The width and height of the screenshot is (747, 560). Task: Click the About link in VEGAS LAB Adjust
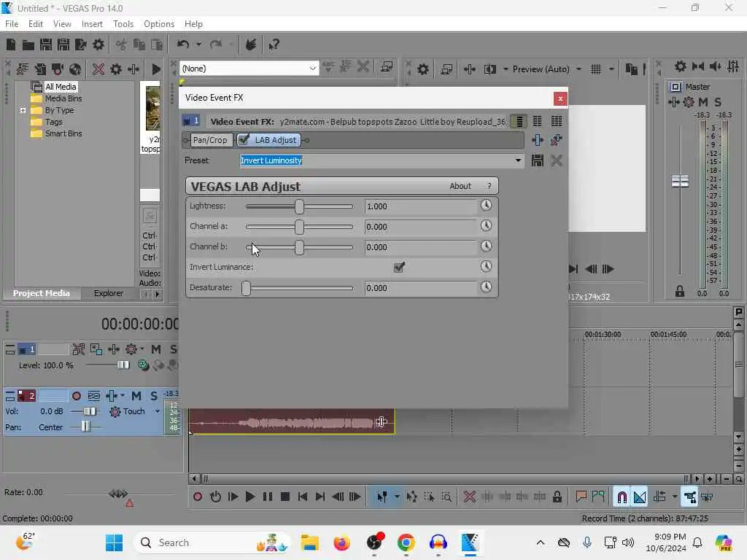pos(460,186)
